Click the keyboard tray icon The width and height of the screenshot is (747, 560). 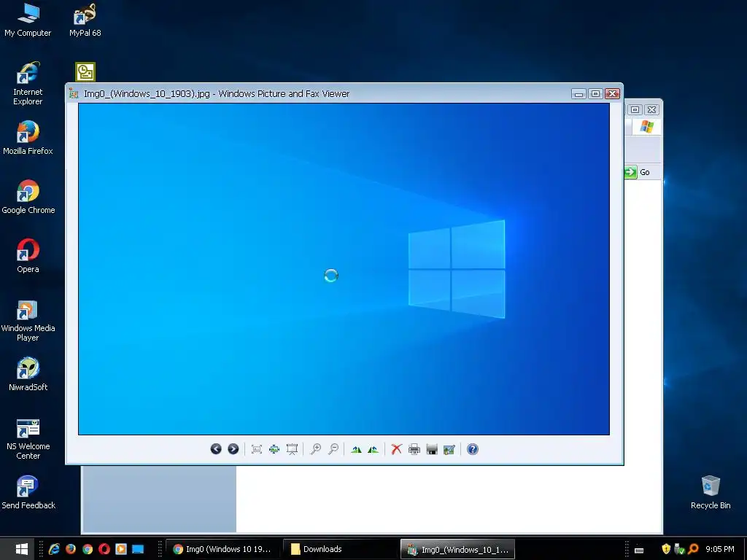click(639, 550)
